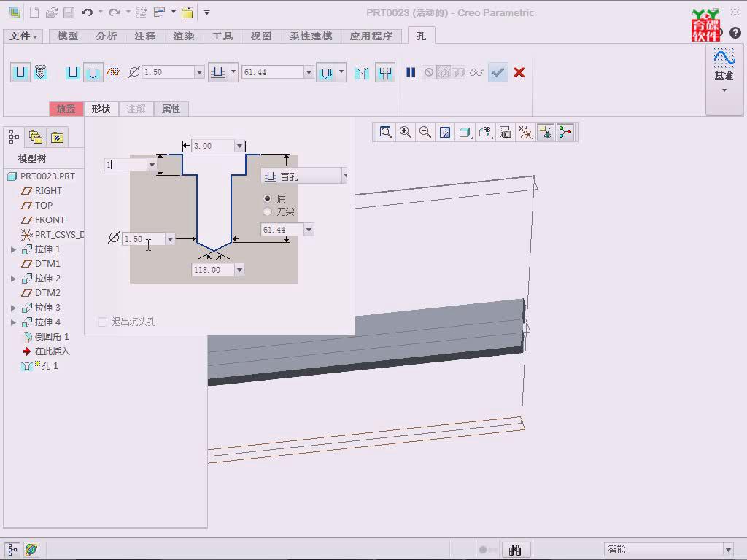Image resolution: width=747 pixels, height=560 pixels.
Task: Select the 肩 depth radio option
Action: pyautogui.click(x=267, y=198)
